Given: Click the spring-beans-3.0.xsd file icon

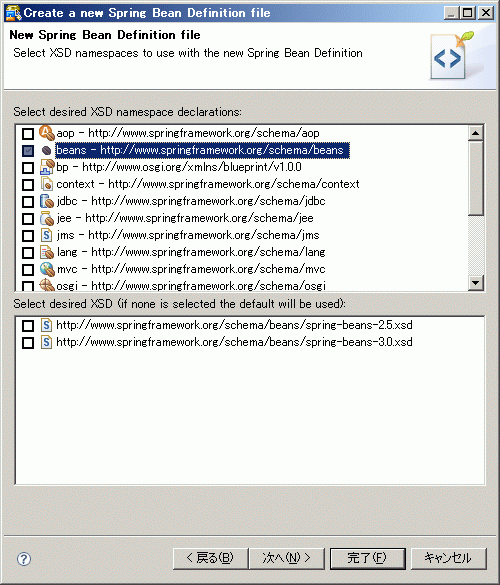Looking at the screenshot, I should pyautogui.click(x=46, y=342).
